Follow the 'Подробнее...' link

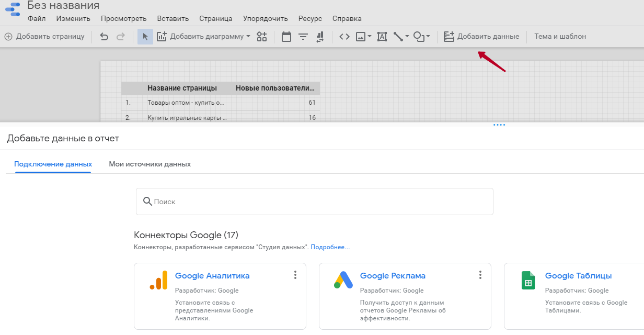(330, 247)
